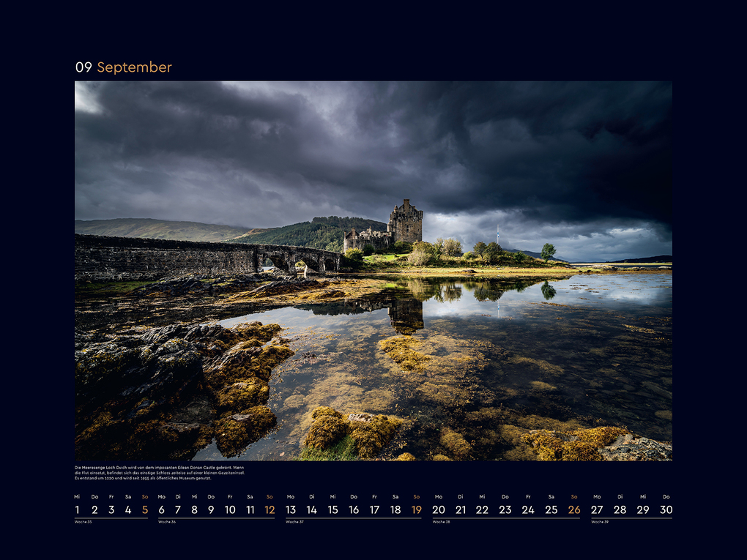The height and width of the screenshot is (560, 747).
Task: Click the gold So header above date 12
Action: [x=268, y=496]
